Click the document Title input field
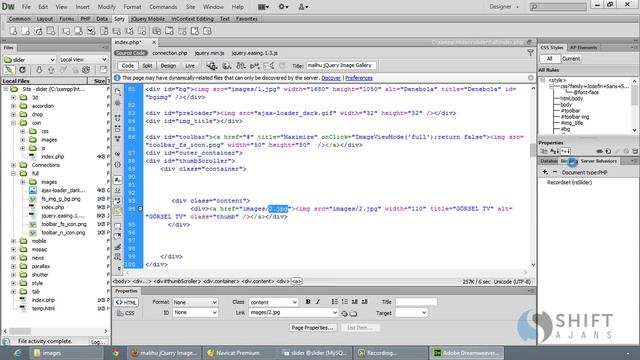Screen dimensions: 640x360 (341, 65)
